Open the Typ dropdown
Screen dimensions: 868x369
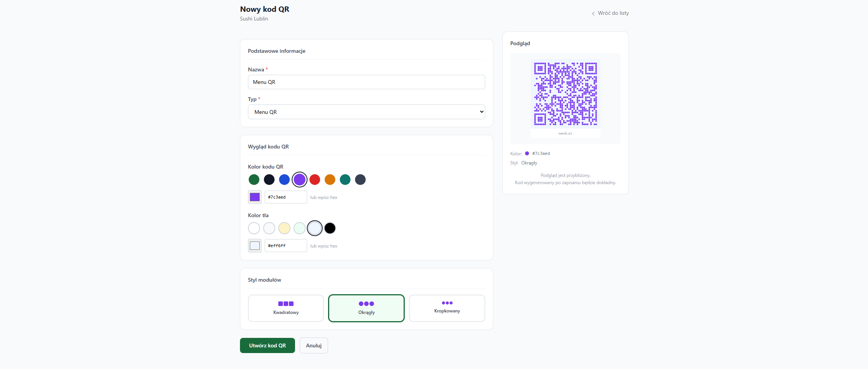pyautogui.click(x=366, y=112)
